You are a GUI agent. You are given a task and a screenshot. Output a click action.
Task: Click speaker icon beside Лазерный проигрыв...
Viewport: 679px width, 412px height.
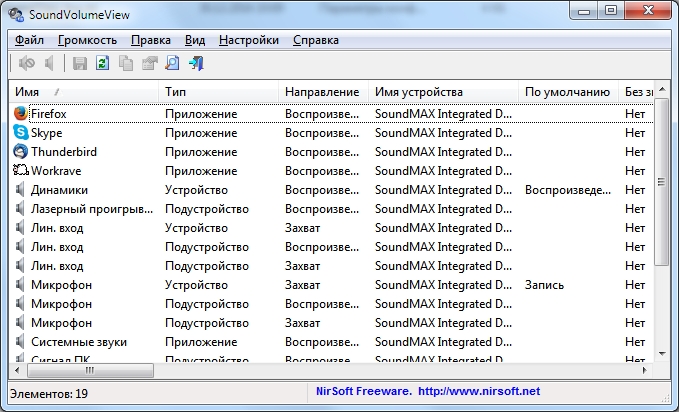coord(20,208)
